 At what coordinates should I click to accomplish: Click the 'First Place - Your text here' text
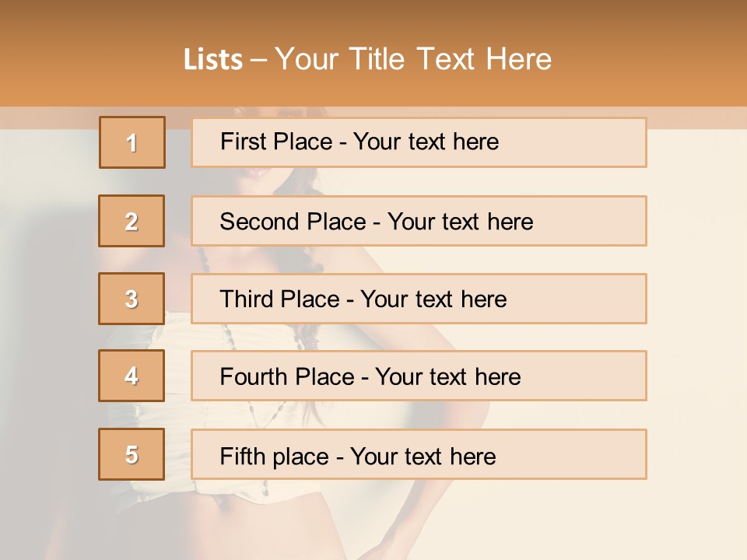pos(359,142)
